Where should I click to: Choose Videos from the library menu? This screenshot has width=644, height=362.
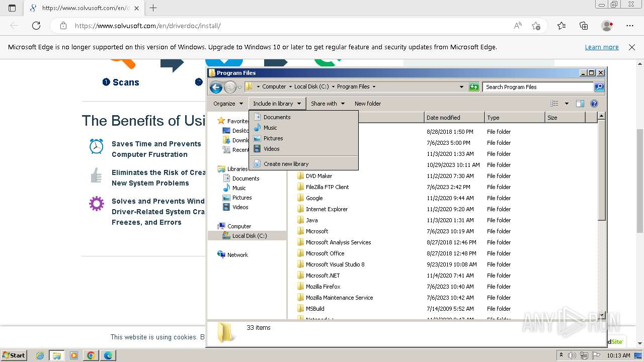pyautogui.click(x=303, y=149)
